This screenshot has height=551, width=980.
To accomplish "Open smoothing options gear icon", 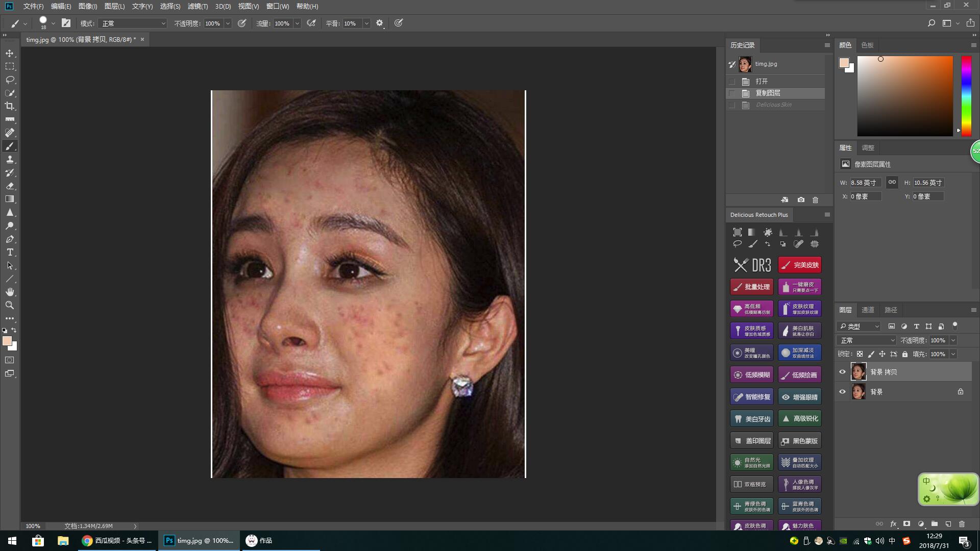I will tap(380, 23).
